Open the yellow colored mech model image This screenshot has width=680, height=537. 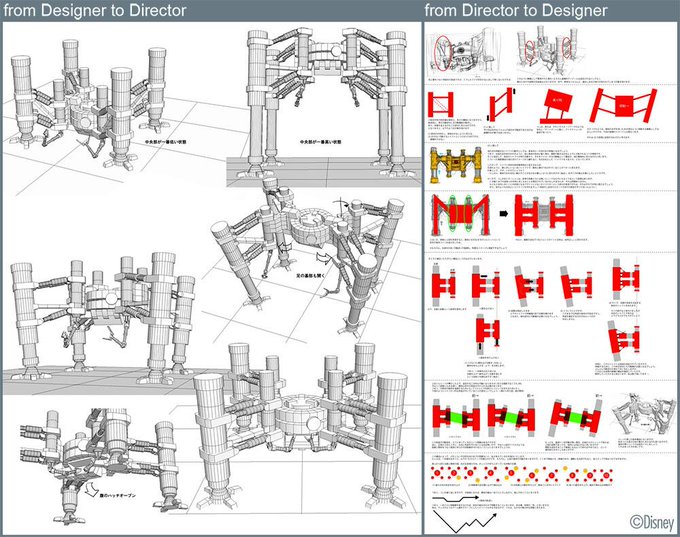456,164
